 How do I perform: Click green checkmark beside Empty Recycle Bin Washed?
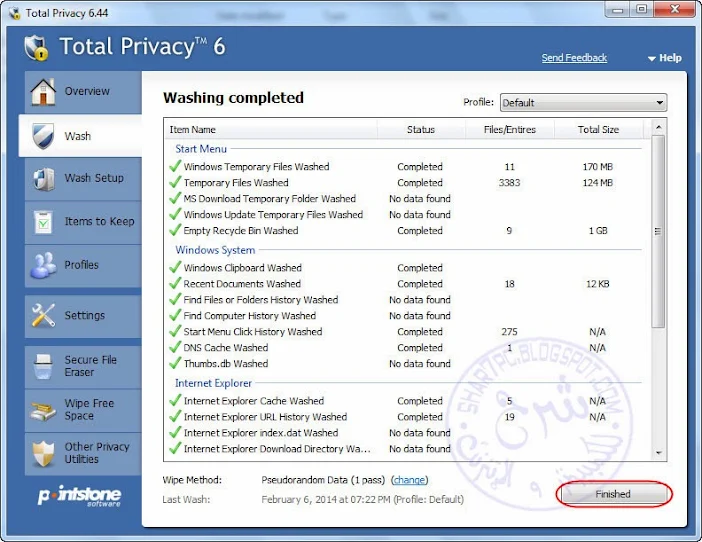[x=175, y=230]
